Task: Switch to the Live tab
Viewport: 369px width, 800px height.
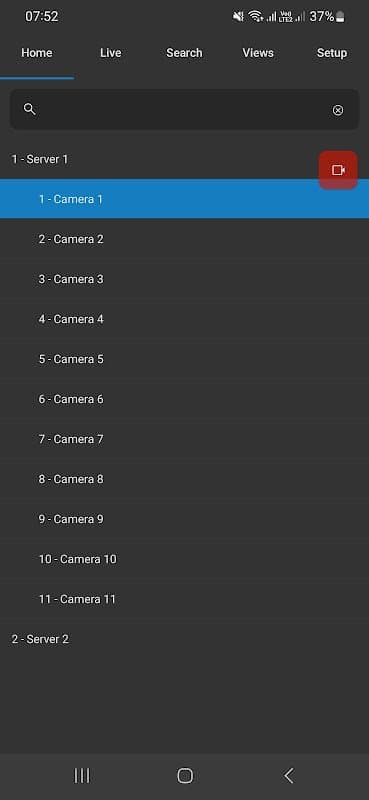Action: pos(111,53)
